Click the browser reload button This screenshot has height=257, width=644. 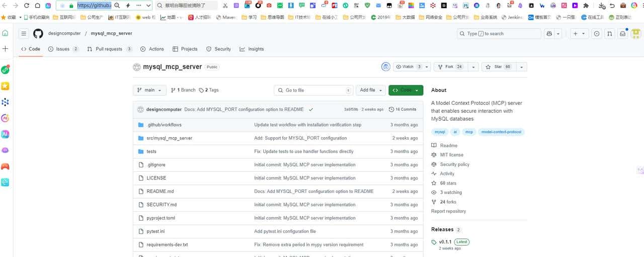click(x=26, y=6)
